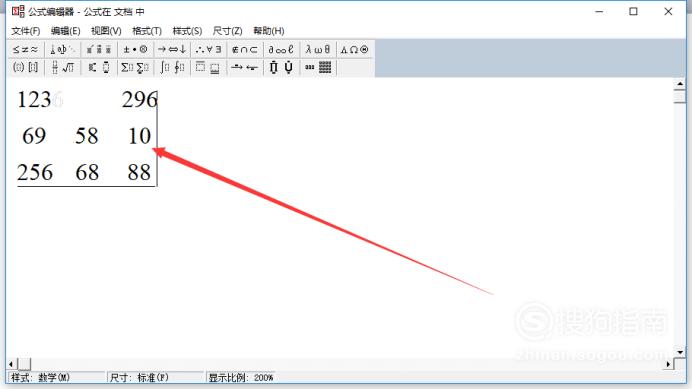This screenshot has width=692, height=389.
Task: Click the vertical scrollbar thumb
Action: tap(680, 96)
